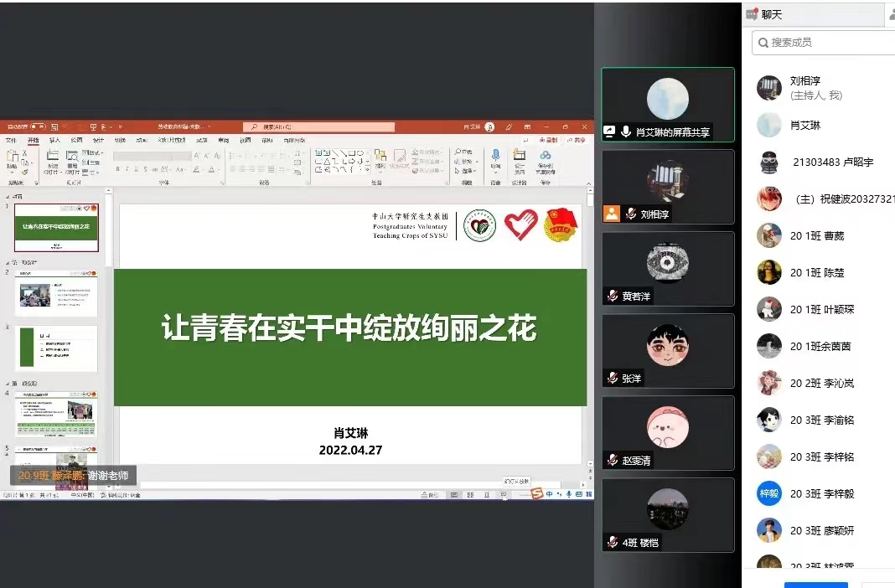The image size is (895, 588).
Task: Select the first slide thumbnail in PowerPoint
Action: pyautogui.click(x=56, y=227)
